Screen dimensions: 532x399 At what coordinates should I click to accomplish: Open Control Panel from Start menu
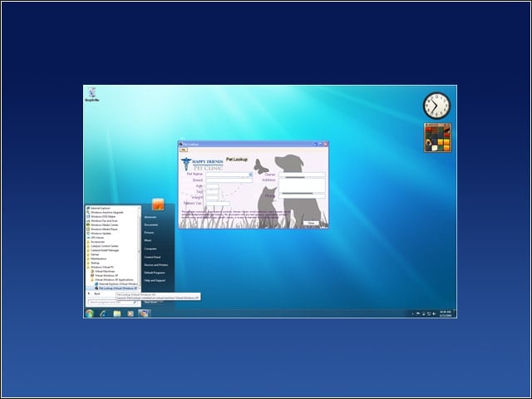click(x=152, y=257)
